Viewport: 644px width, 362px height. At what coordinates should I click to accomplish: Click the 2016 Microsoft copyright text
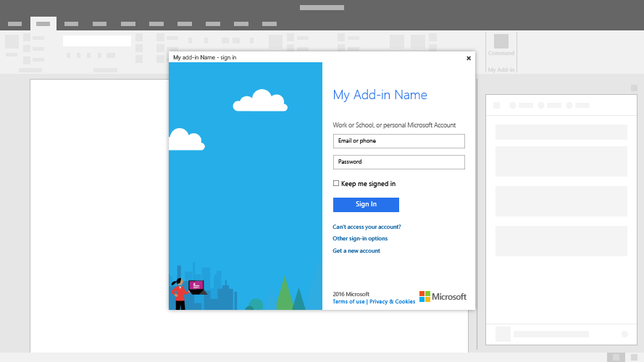(x=351, y=294)
